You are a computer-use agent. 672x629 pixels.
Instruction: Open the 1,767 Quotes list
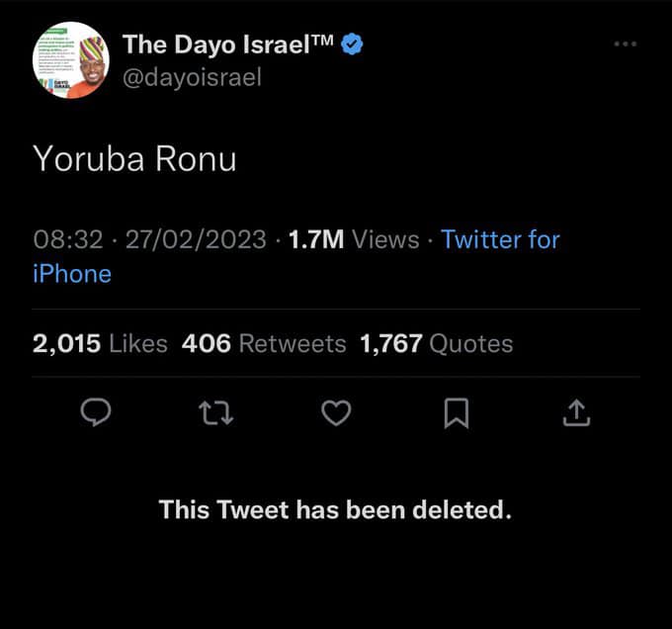click(x=436, y=343)
